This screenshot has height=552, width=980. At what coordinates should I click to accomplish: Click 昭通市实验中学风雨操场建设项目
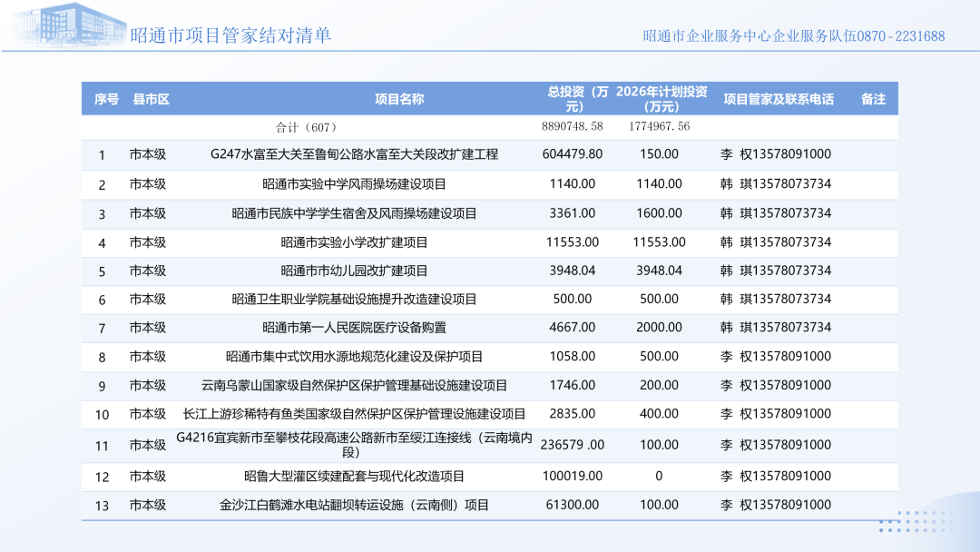tap(355, 184)
